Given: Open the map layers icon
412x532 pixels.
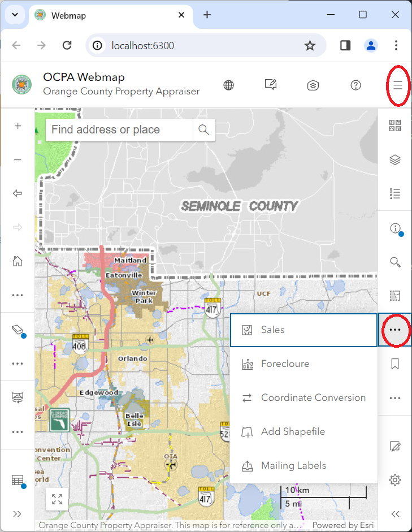Looking at the screenshot, I should (x=395, y=160).
